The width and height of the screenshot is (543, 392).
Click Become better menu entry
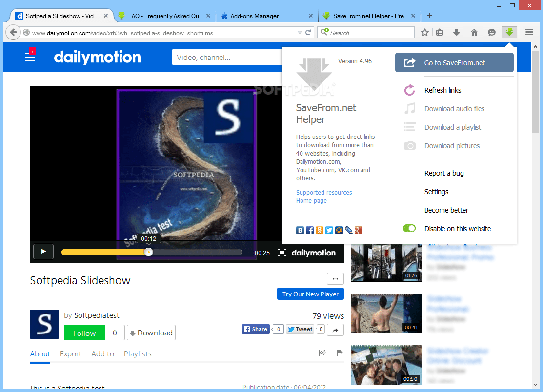click(446, 210)
